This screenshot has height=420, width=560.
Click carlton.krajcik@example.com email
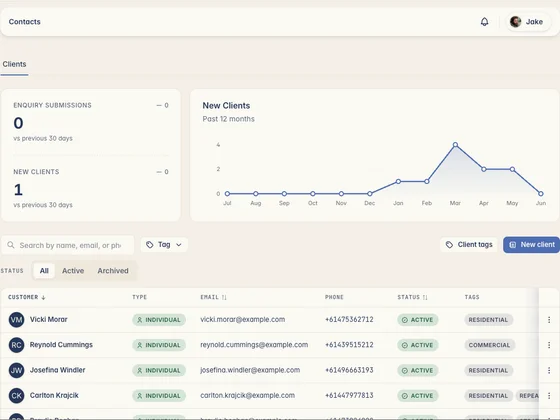click(248, 395)
